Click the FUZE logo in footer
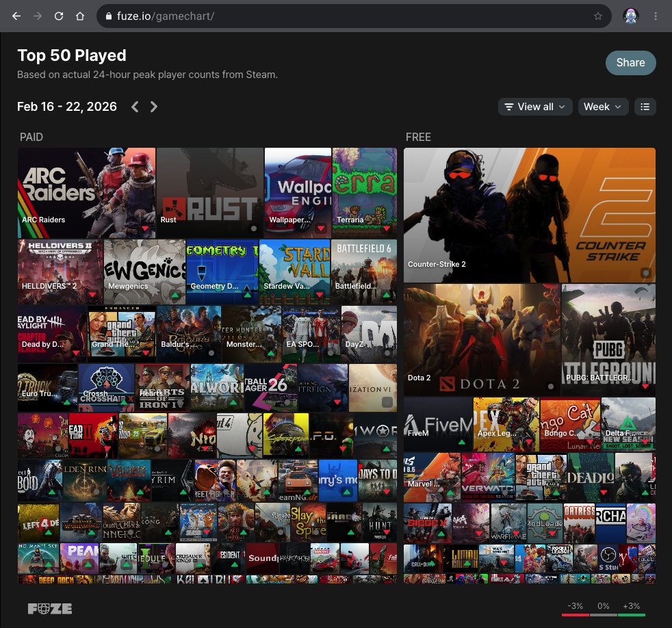This screenshot has width=672, height=628. [50, 608]
